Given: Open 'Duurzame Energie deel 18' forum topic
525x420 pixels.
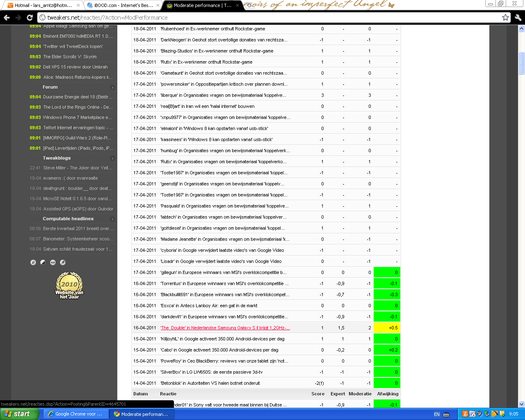Looking at the screenshot, I should (x=78, y=97).
